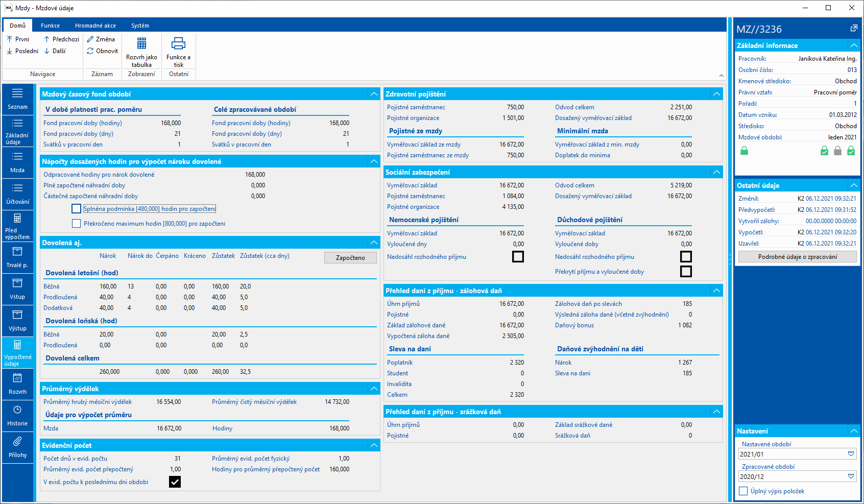The image size is (864, 504).
Task: Collapse the Evidenční počet section
Action: point(374,445)
